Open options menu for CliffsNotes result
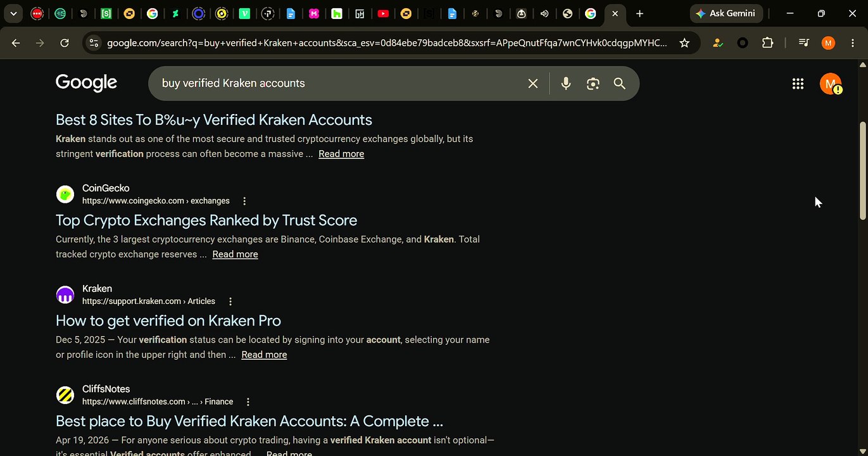 coord(248,402)
